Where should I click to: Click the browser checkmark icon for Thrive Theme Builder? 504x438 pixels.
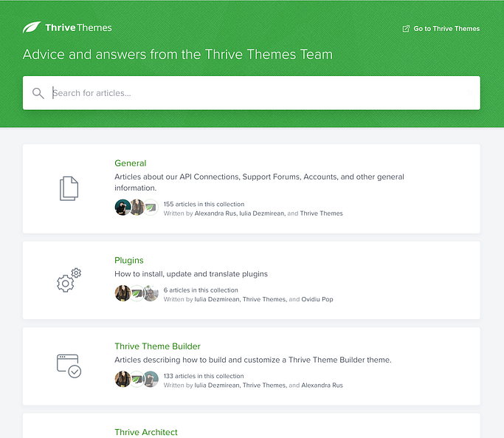(69, 366)
